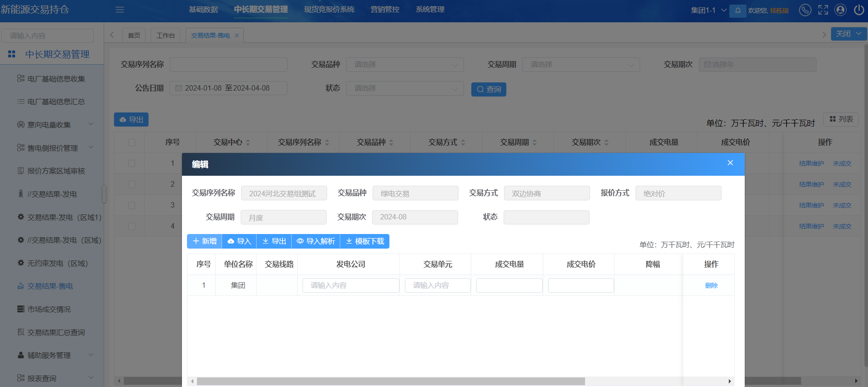Open the 交易品种 filter dropdown
The image size is (868, 387).
click(405, 65)
